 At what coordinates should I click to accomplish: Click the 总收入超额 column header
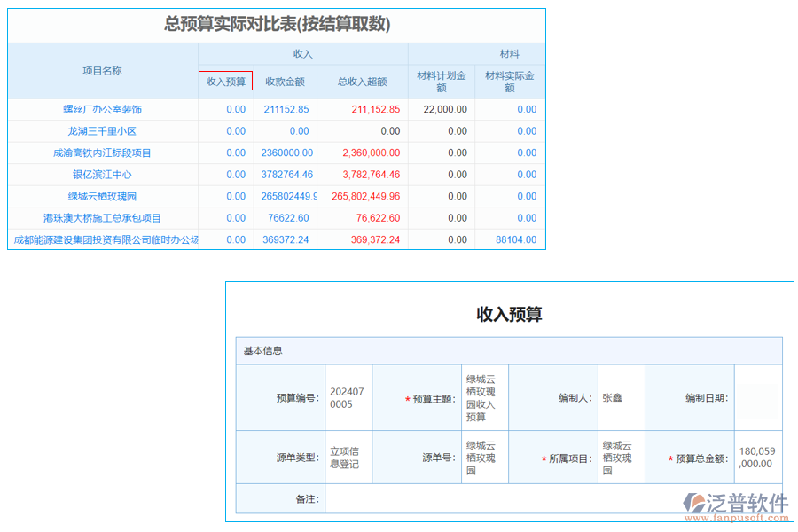click(364, 82)
